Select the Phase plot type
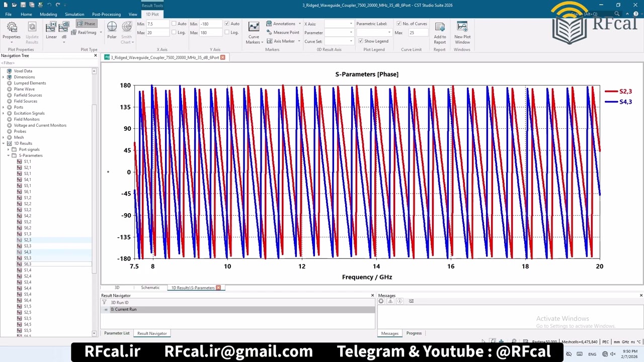644x362 pixels. (86, 24)
